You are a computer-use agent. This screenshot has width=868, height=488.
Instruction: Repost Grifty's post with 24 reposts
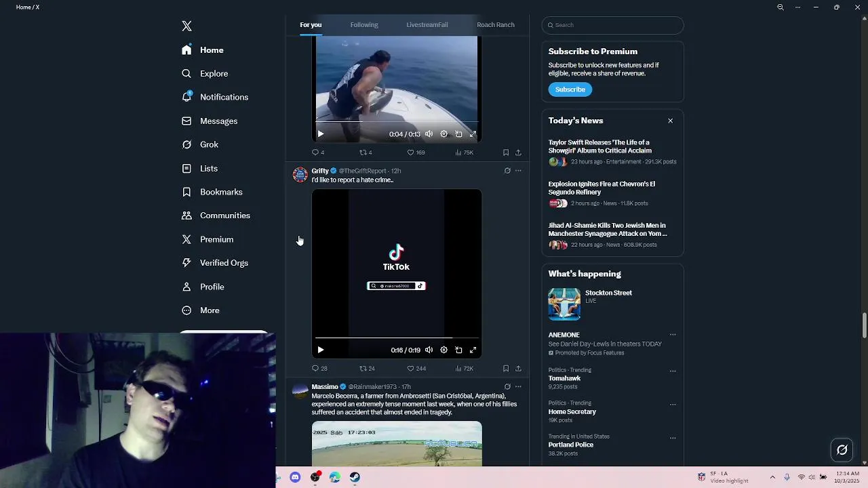tap(367, 369)
